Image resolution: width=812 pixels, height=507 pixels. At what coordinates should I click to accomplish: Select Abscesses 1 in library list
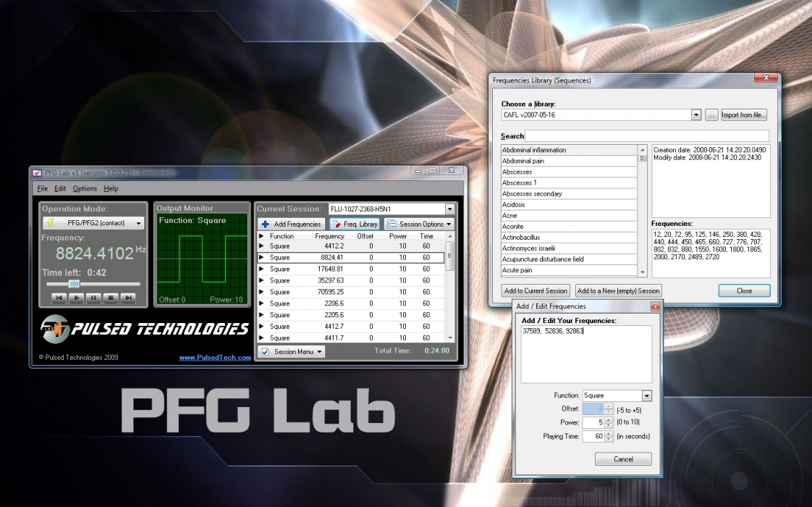569,183
